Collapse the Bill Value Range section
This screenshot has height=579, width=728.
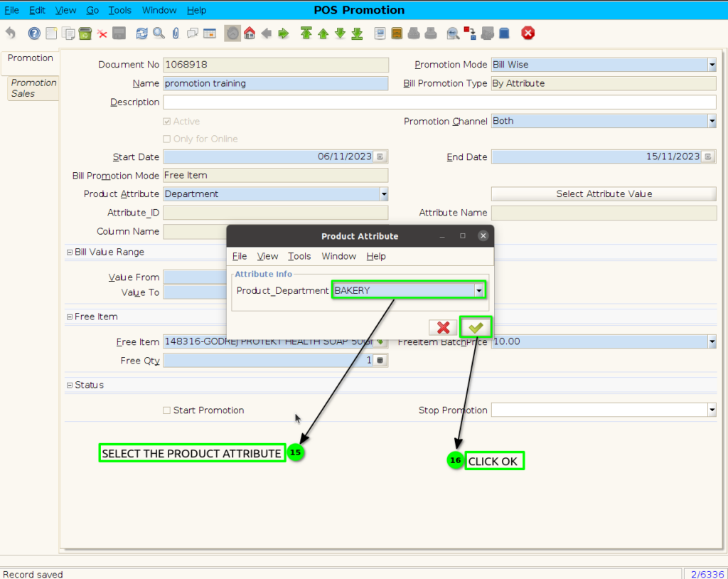[x=70, y=253]
